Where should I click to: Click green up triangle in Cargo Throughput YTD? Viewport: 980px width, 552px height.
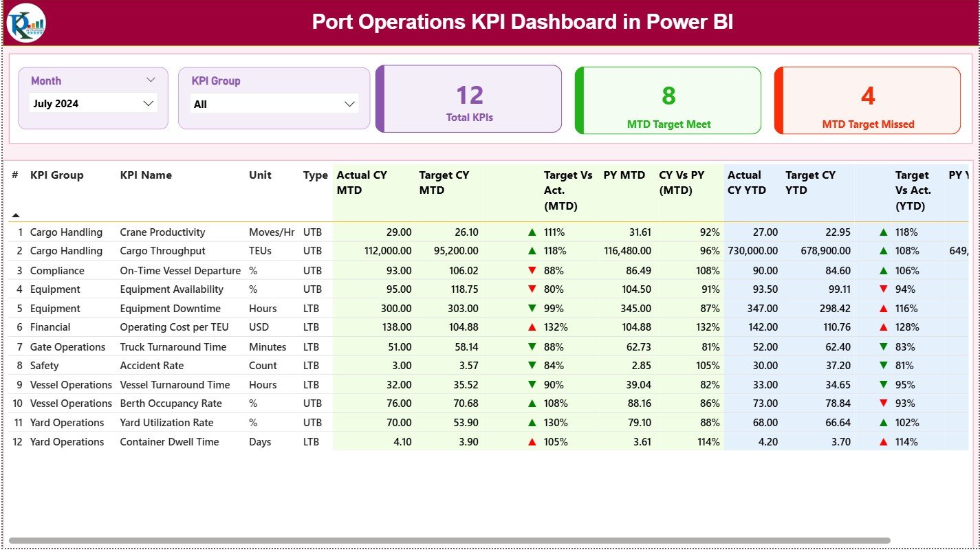(882, 251)
